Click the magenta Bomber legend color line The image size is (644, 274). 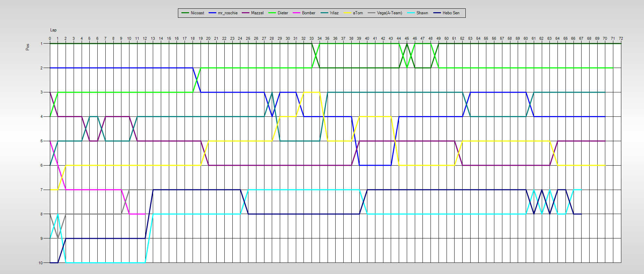click(x=297, y=13)
